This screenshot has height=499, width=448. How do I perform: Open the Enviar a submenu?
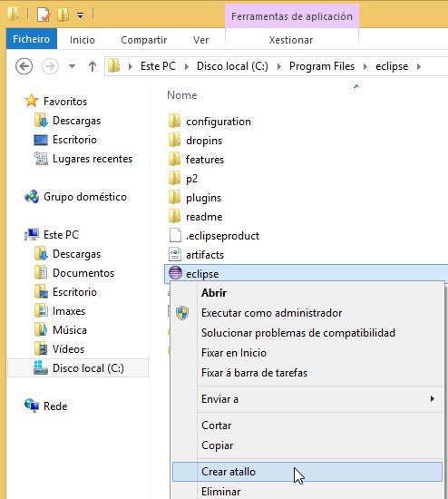click(307, 399)
